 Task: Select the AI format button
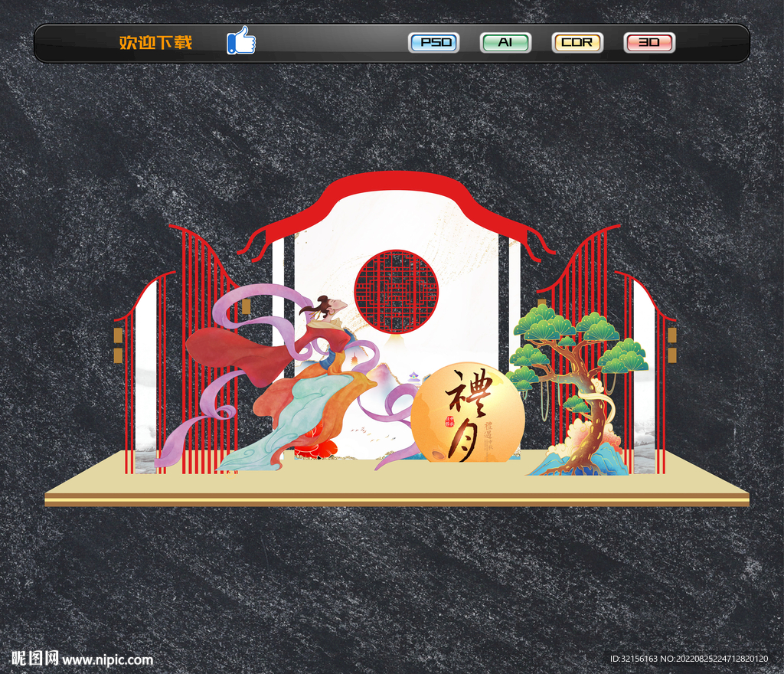pyautogui.click(x=505, y=42)
